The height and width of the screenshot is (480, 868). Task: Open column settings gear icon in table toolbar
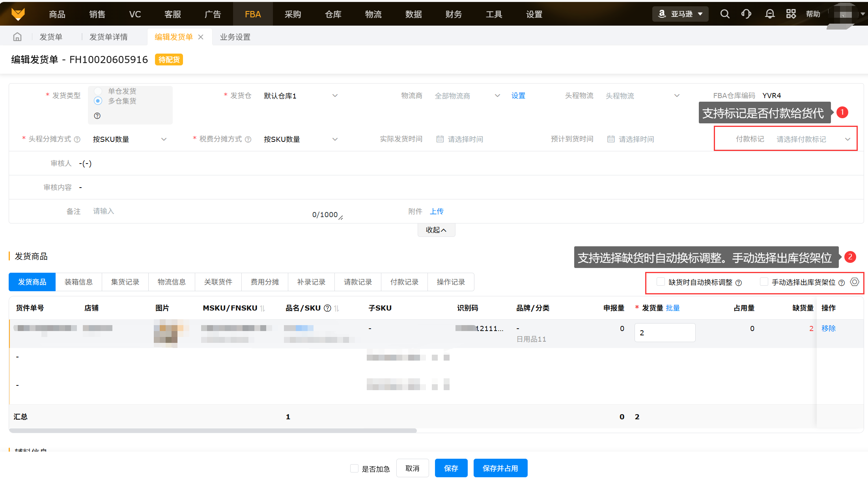click(855, 282)
